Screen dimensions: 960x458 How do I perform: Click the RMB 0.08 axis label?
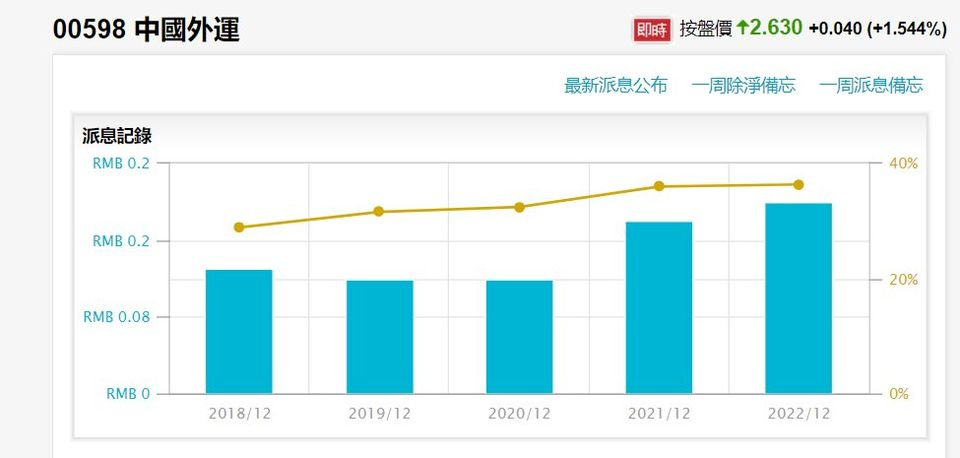(x=116, y=317)
